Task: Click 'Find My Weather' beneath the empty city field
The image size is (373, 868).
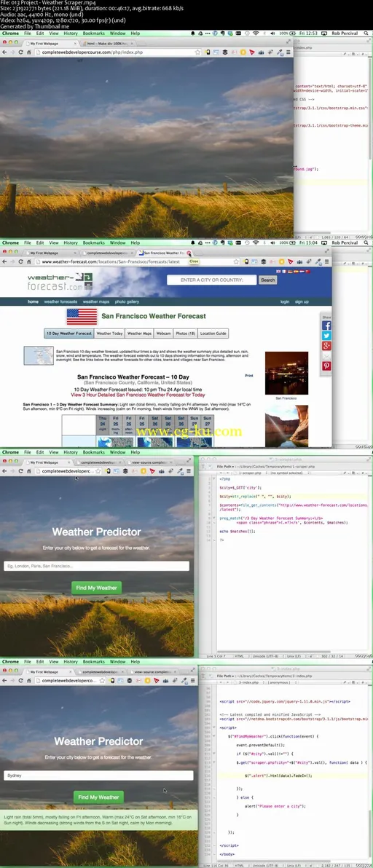Action: coord(96,588)
